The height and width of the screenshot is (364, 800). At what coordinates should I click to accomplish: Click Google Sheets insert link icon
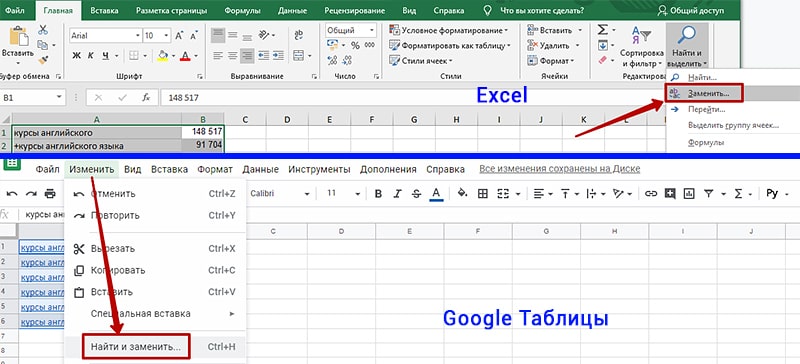click(651, 194)
